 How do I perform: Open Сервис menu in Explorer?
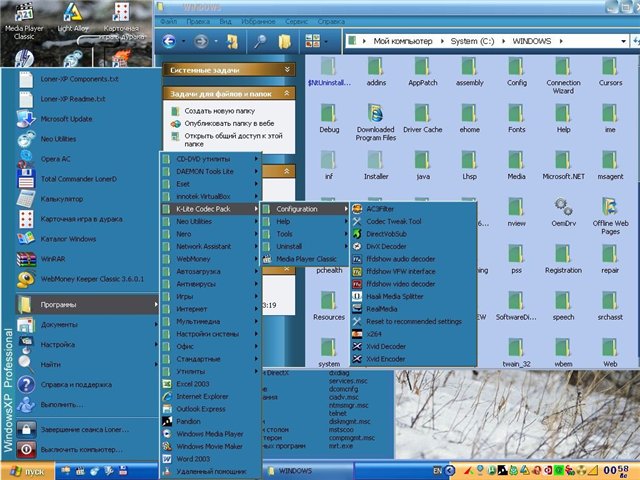pos(296,22)
